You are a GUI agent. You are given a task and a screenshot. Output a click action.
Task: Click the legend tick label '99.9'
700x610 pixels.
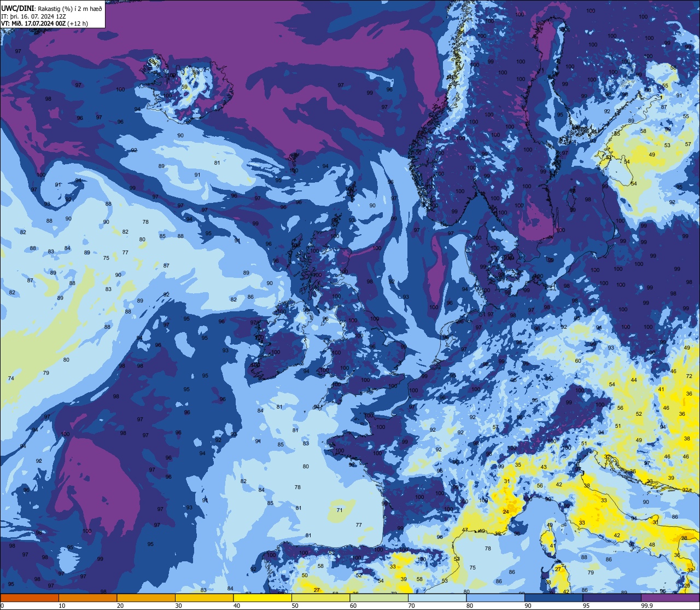click(x=646, y=606)
